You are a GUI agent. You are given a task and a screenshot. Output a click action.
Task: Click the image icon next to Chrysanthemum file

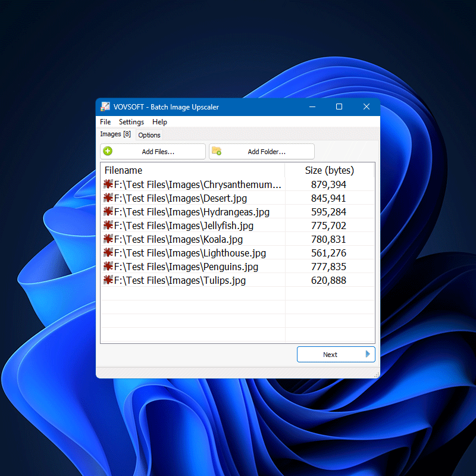coord(109,184)
